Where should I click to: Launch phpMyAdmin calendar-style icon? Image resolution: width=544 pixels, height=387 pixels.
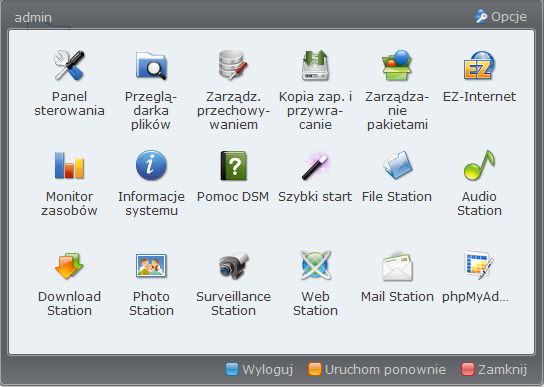point(479,266)
